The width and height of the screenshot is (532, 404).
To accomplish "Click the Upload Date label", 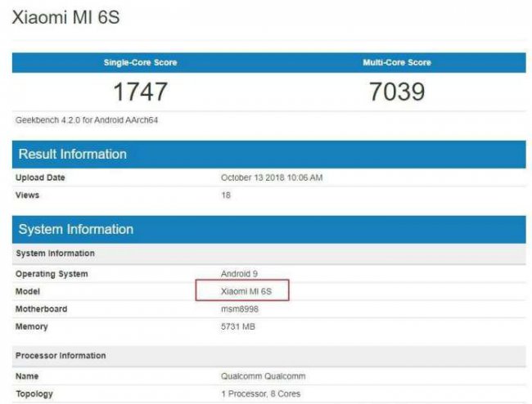I will [40, 177].
